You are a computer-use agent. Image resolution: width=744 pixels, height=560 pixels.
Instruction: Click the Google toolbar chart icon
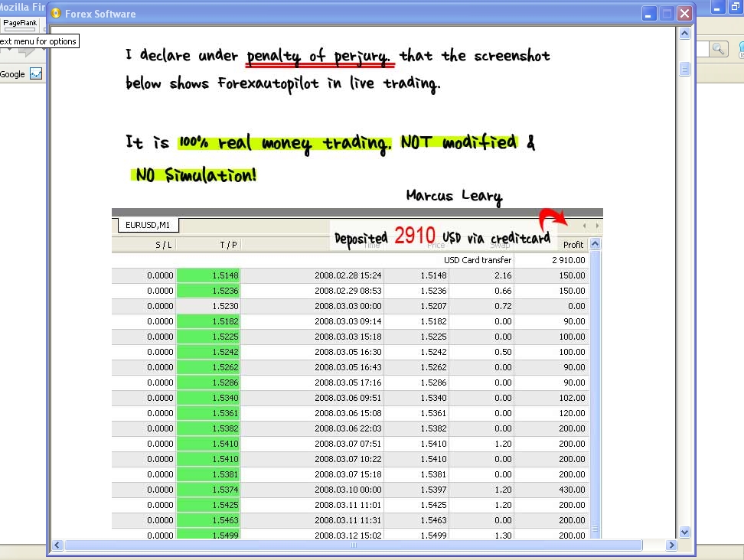click(36, 73)
